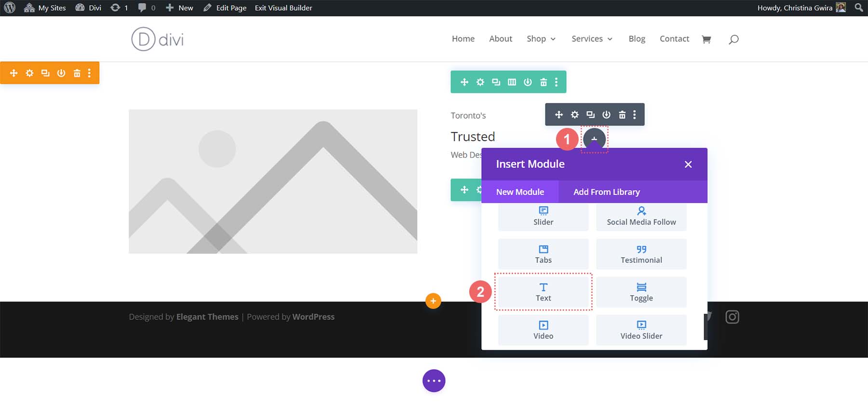Click the shopping cart icon in navigation
Viewport: 868px width, 402px height.
click(x=706, y=39)
